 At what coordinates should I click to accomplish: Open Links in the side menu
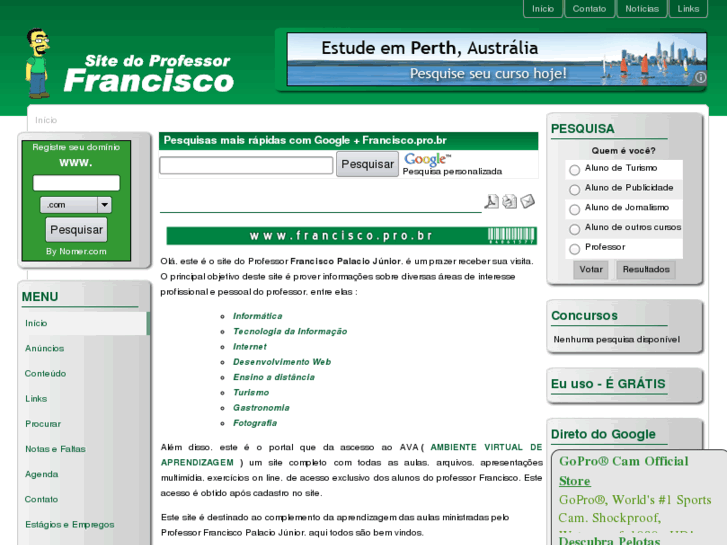click(36, 398)
